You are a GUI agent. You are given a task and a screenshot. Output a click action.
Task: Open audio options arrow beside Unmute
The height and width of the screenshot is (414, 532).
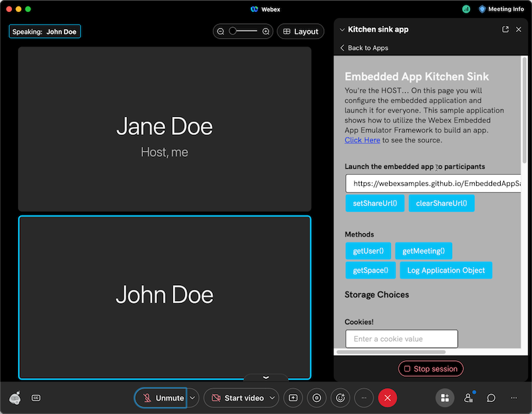[192, 398]
